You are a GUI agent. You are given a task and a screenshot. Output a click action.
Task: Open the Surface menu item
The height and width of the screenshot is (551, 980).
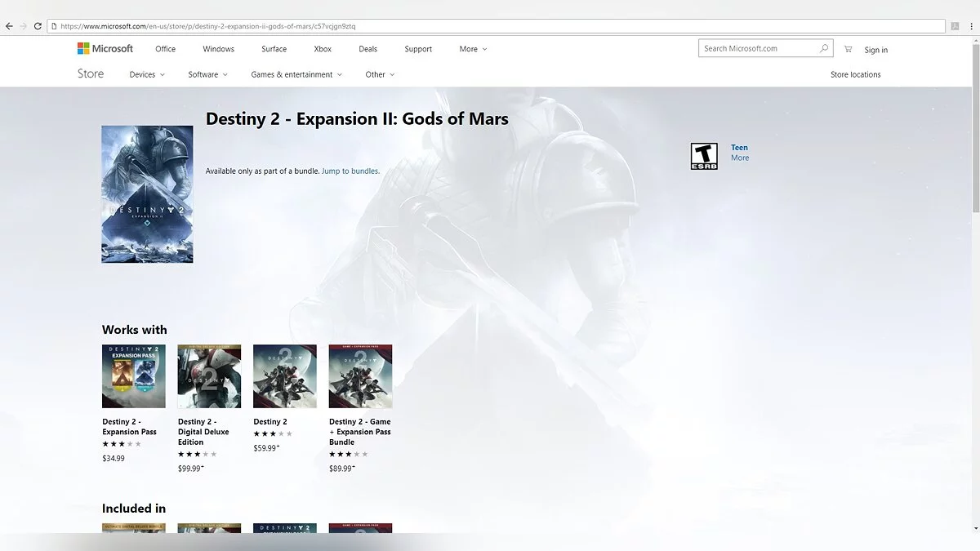[274, 49]
